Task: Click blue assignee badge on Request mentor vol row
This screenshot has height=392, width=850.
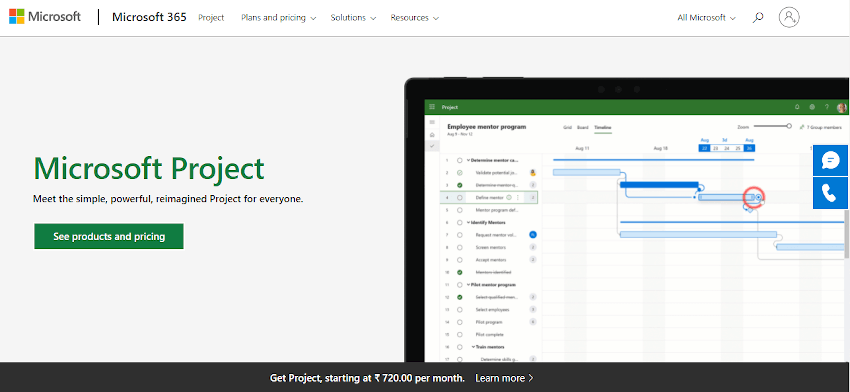Action: click(x=533, y=235)
